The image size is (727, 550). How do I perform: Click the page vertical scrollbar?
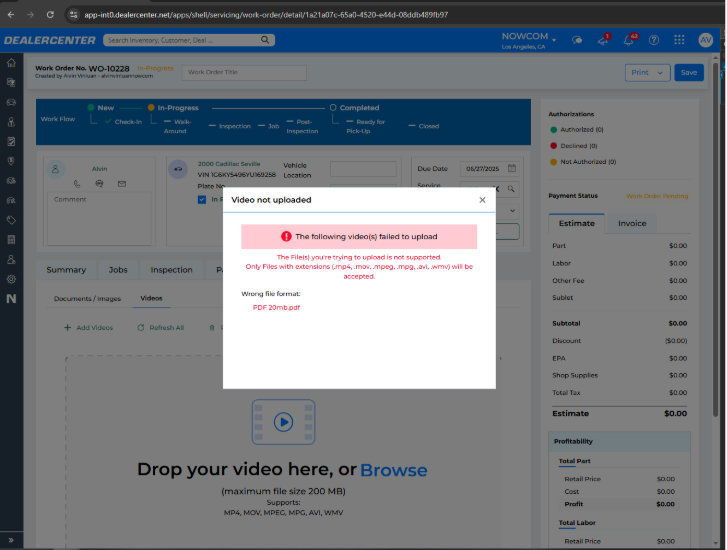[x=715, y=240]
